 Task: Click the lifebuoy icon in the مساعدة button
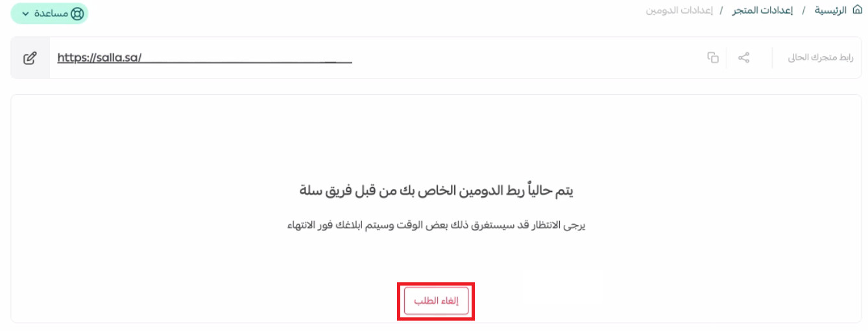coord(77,14)
